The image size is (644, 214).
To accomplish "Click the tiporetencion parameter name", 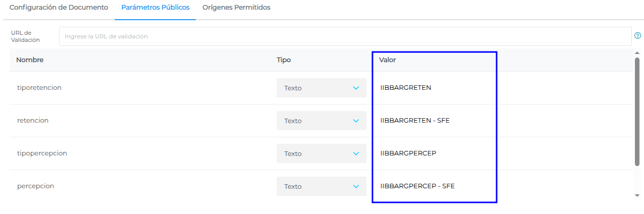I will (39, 88).
